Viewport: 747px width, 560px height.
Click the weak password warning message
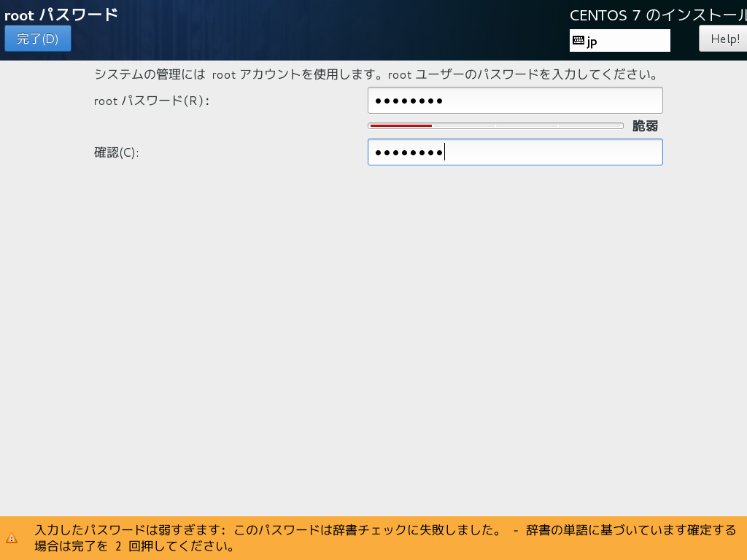[385, 537]
